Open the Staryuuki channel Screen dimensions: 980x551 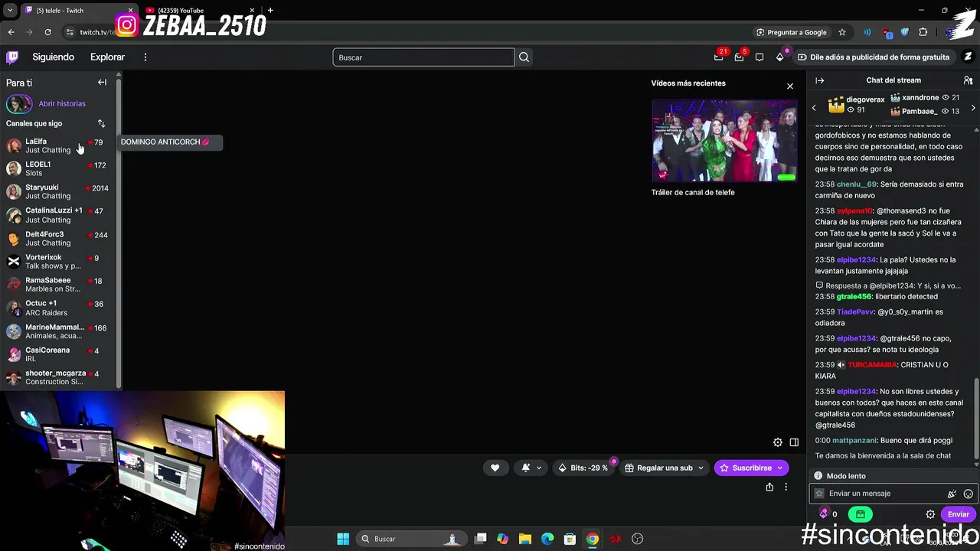tap(58, 191)
